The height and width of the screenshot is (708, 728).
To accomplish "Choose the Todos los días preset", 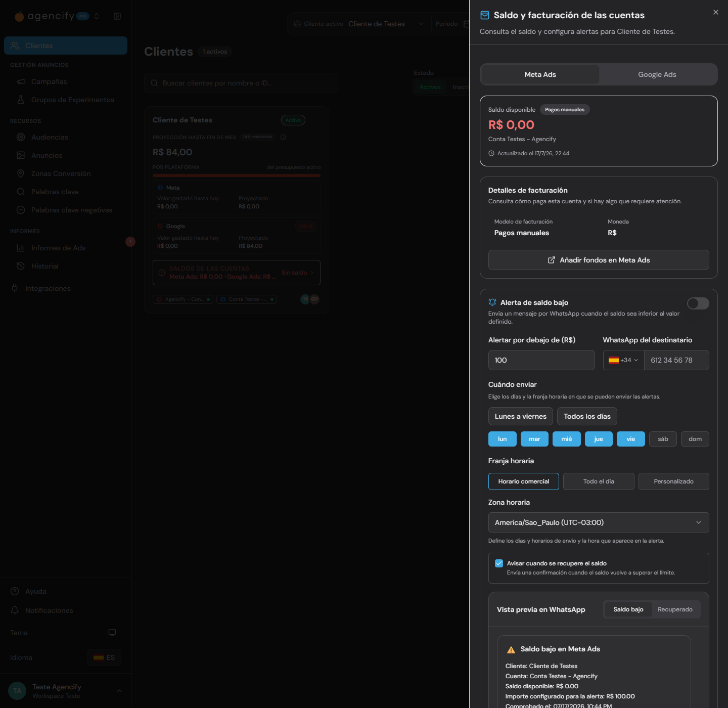I will click(587, 416).
